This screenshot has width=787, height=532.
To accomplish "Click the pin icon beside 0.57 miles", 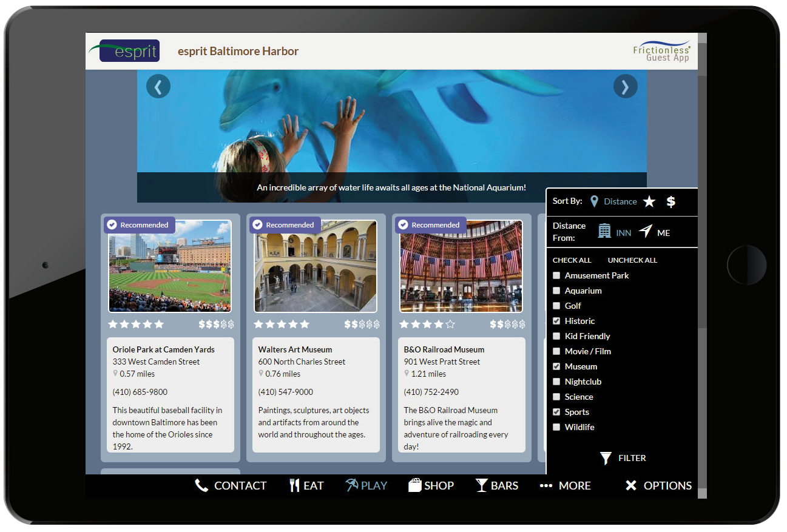I will pyautogui.click(x=115, y=374).
